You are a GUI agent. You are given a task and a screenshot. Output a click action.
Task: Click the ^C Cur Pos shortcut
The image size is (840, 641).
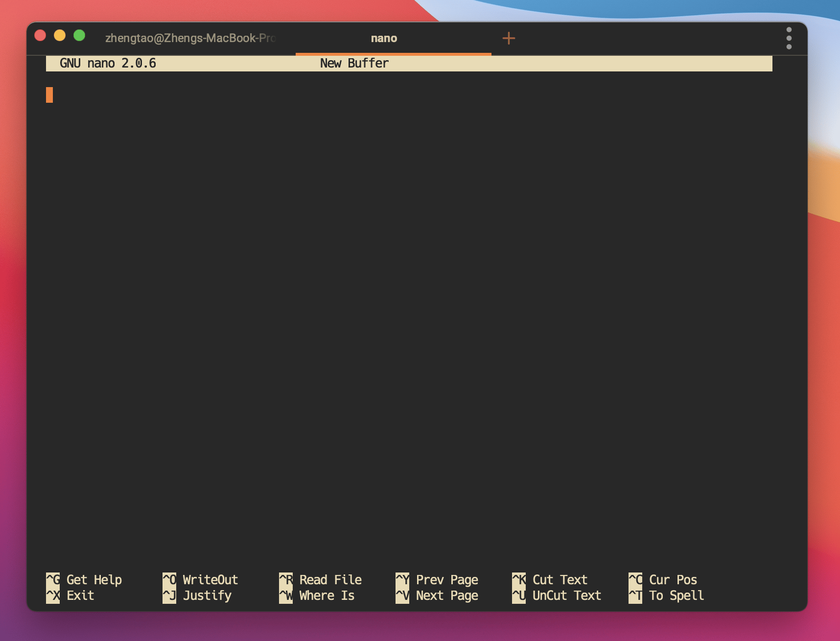[663, 580]
